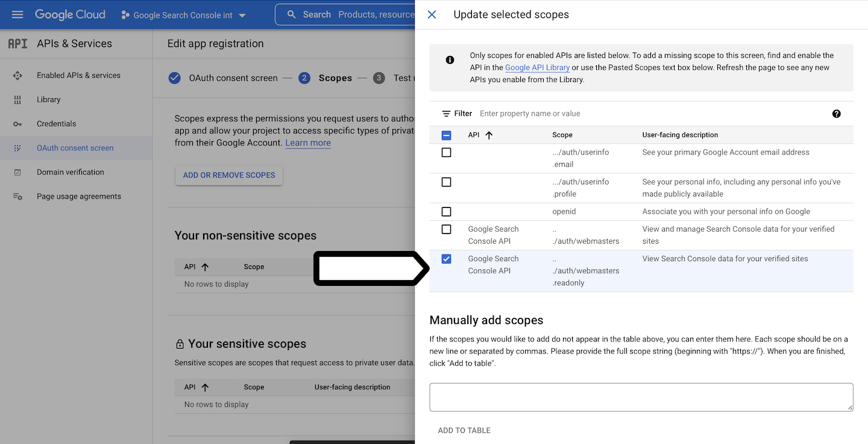Screen dimensions: 868x444
Task: Go to the OAuth consent screen step
Action: tap(233, 78)
